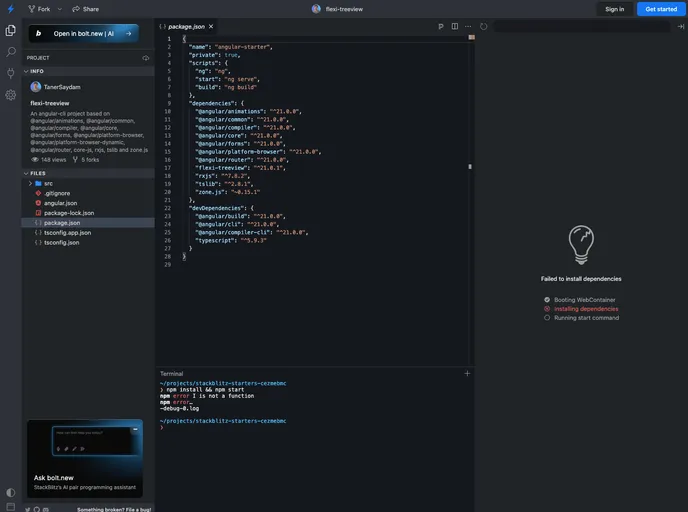Image resolution: width=688 pixels, height=512 pixels.
Task: Click the Get started button
Action: [x=661, y=9]
